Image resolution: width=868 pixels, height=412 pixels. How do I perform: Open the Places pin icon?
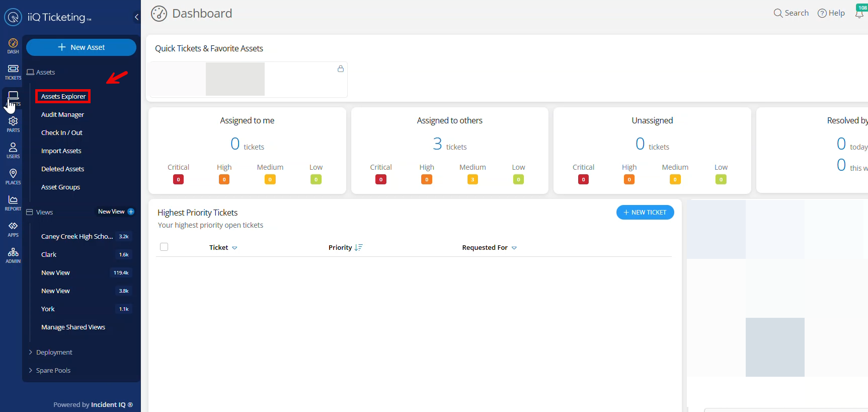pyautogui.click(x=13, y=176)
